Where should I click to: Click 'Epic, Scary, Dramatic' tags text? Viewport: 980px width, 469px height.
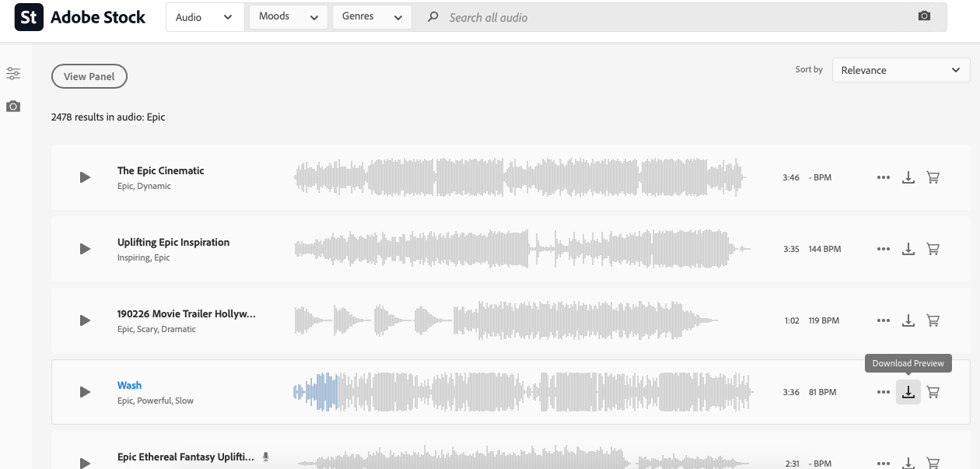156,329
